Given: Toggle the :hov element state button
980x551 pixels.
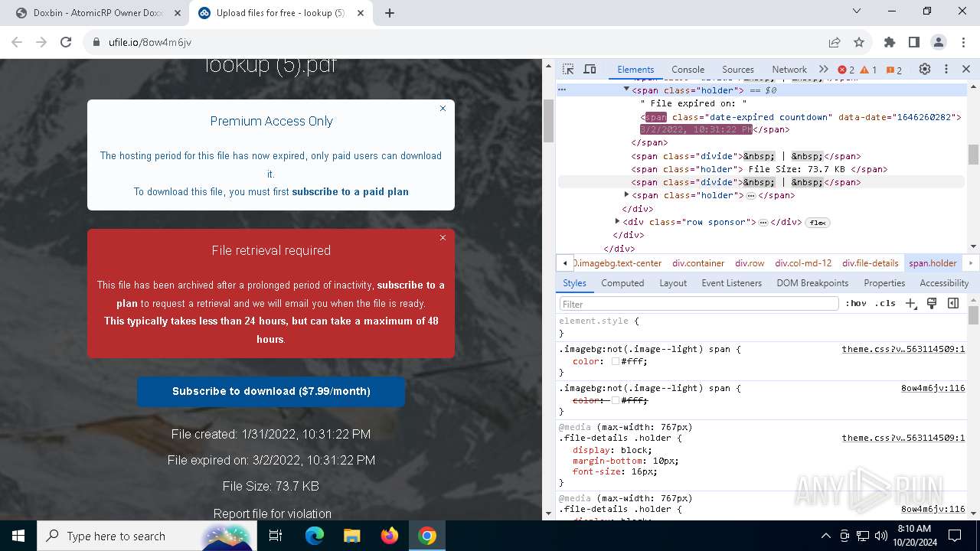Looking at the screenshot, I should (x=856, y=303).
